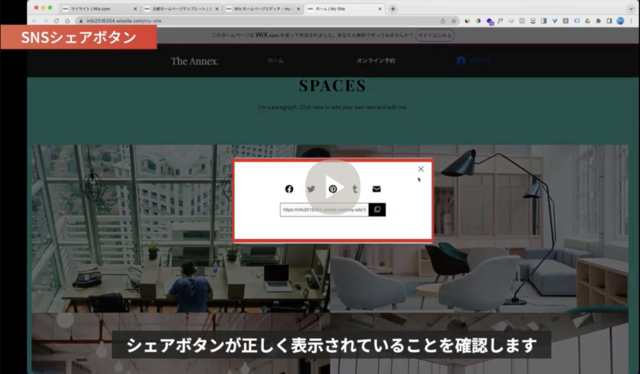Viewport: 640px width, 374px height.
Task: Open a new browser tab with plus
Action: (393, 9)
